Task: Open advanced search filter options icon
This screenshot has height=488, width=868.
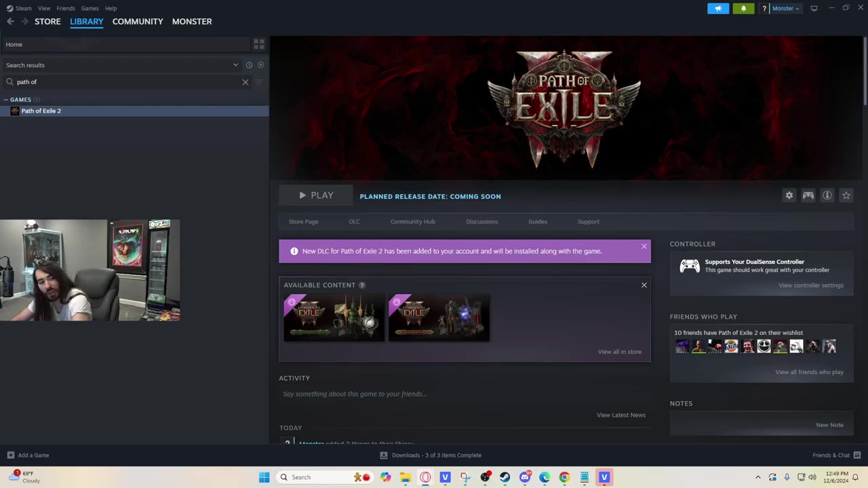Action: (258, 82)
